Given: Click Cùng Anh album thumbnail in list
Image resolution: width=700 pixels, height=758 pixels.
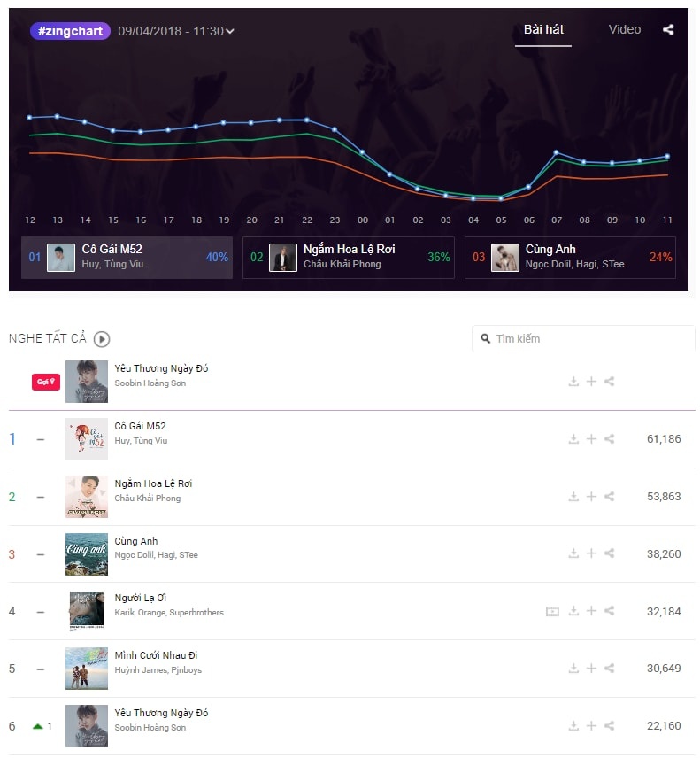Looking at the screenshot, I should 87,554.
